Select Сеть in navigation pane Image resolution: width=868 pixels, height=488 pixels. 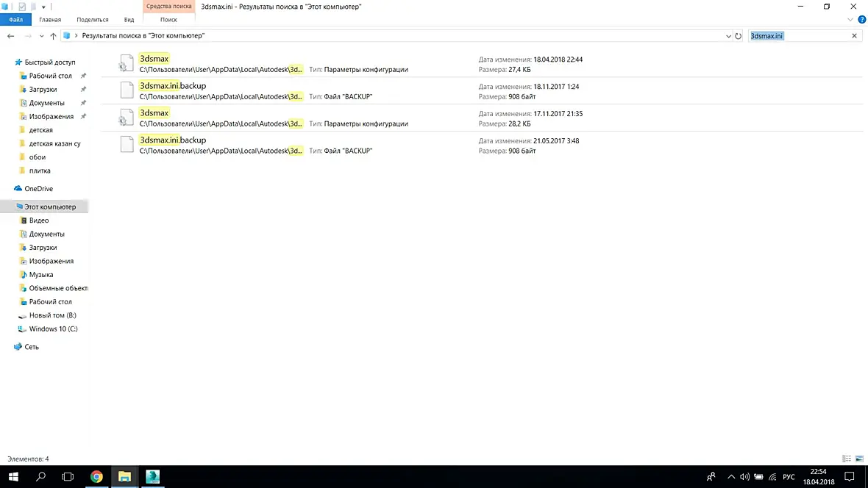pos(32,347)
